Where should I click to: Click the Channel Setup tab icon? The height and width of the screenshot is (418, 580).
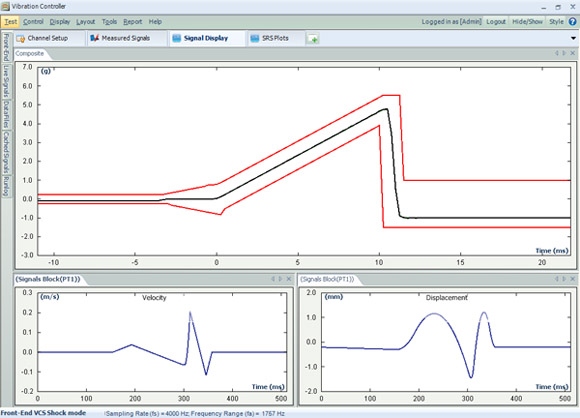click(x=21, y=38)
